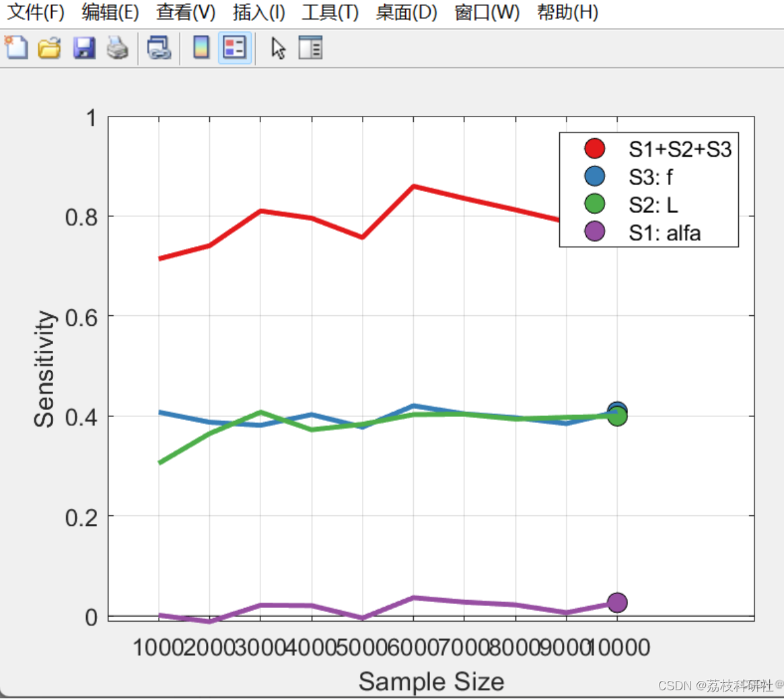Insert Colorbar toolbar icon

(x=201, y=48)
